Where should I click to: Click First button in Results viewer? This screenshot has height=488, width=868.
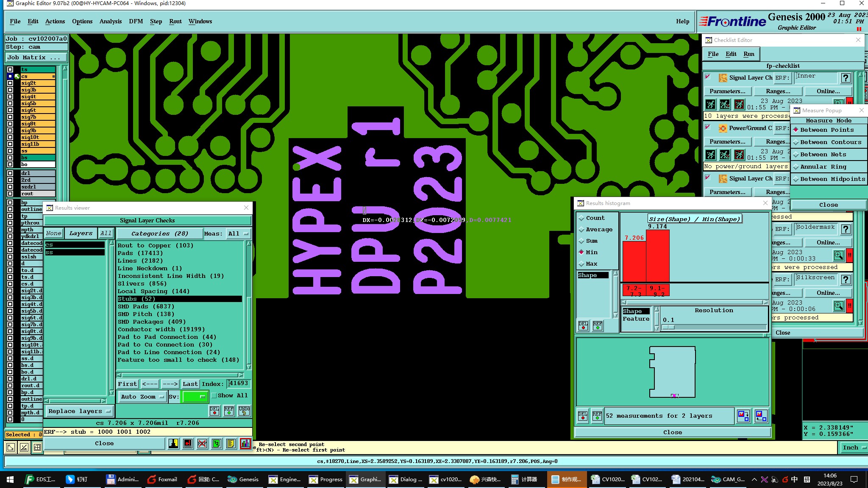[128, 384]
